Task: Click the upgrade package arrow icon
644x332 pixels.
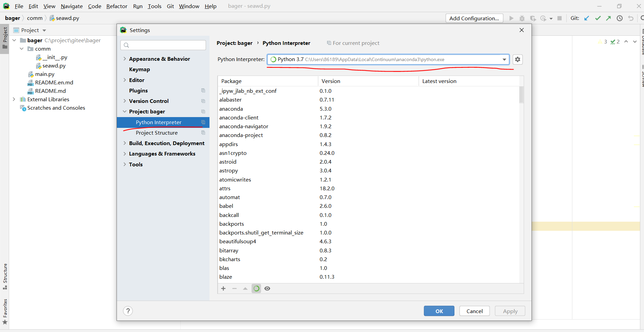Action: click(245, 288)
